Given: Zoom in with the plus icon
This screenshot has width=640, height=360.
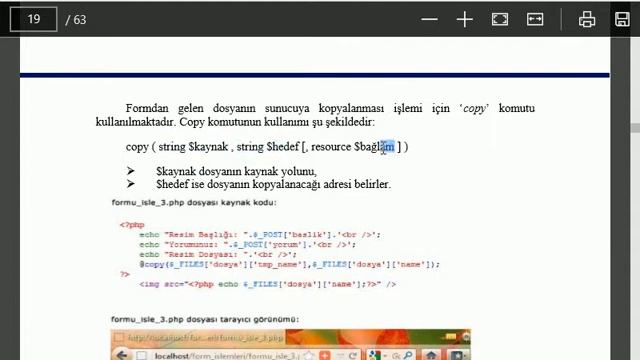Looking at the screenshot, I should [x=464, y=19].
